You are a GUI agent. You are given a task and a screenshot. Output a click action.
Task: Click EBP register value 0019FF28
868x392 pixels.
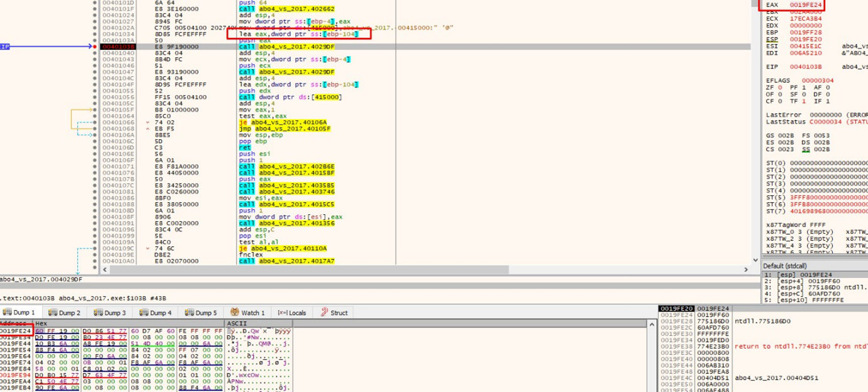tap(805, 32)
